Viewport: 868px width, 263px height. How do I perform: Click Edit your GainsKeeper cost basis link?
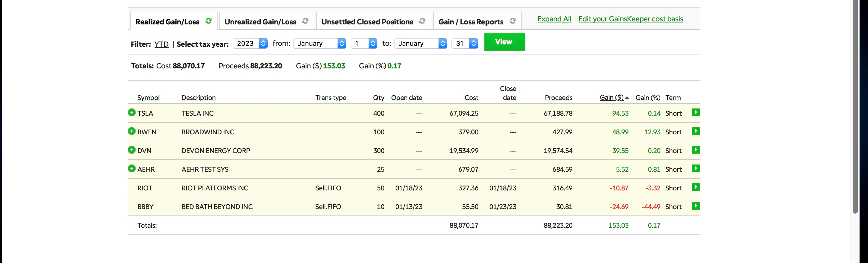pyautogui.click(x=631, y=19)
